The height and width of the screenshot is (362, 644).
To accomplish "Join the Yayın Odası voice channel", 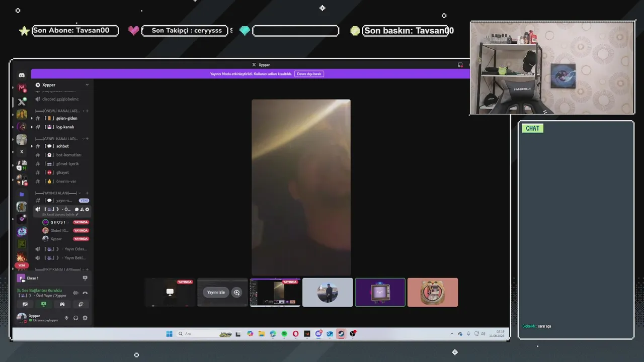I will point(62,249).
